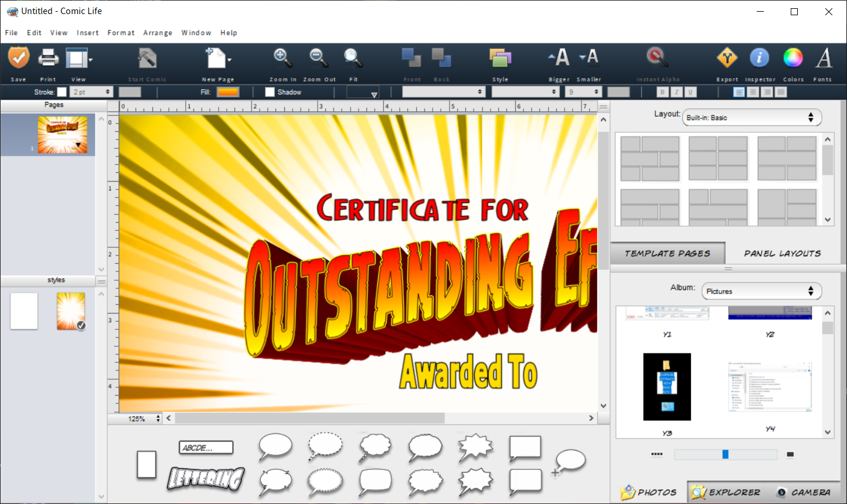
Task: Open the dropdown right of the Shadow checkbox
Action: pos(363,92)
